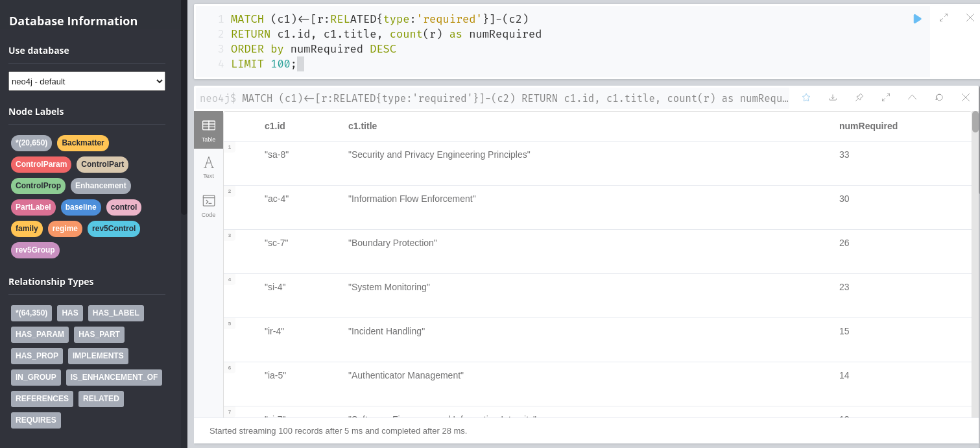Switch to Table view
The image size is (980, 448).
[x=209, y=130]
